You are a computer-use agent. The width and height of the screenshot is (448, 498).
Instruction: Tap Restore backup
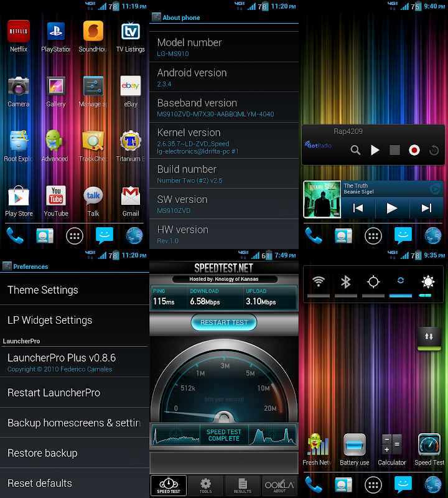coord(75,453)
